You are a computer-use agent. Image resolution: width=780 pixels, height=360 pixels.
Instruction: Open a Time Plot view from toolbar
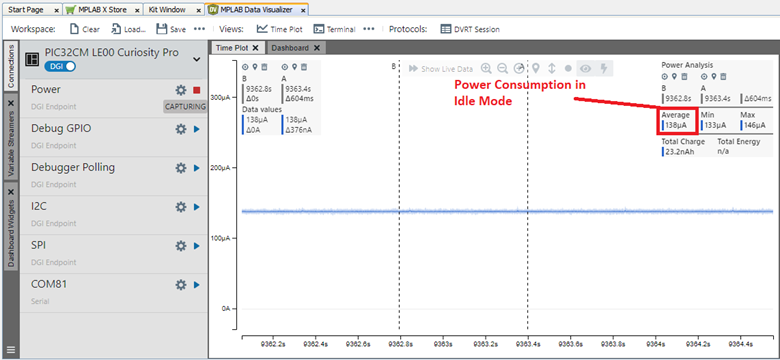pos(279,29)
